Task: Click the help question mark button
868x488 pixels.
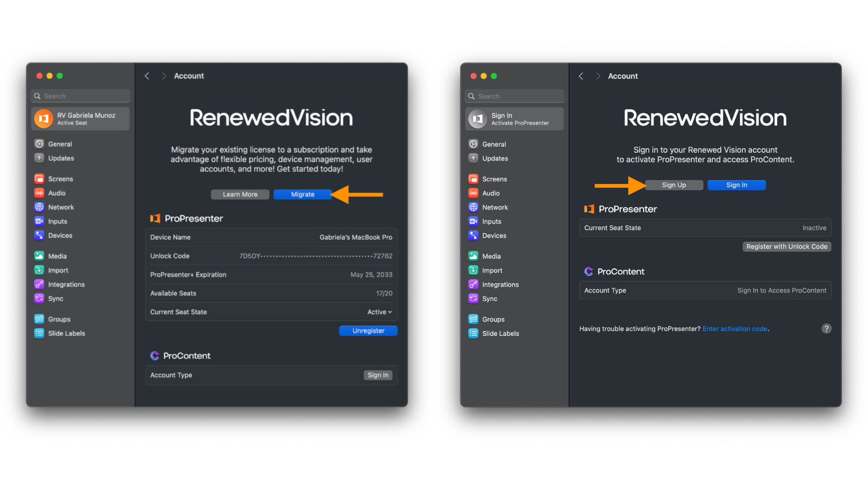Action: click(x=826, y=328)
